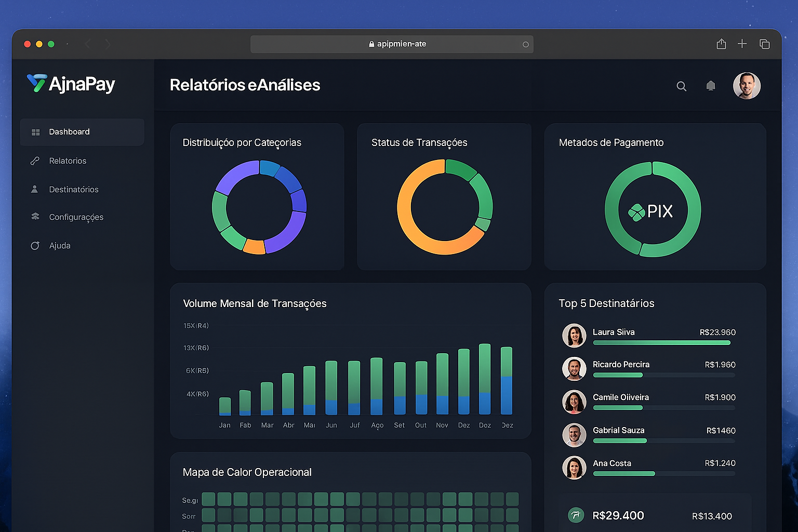
Task: Open search with the magnifying glass icon
Action: click(681, 86)
